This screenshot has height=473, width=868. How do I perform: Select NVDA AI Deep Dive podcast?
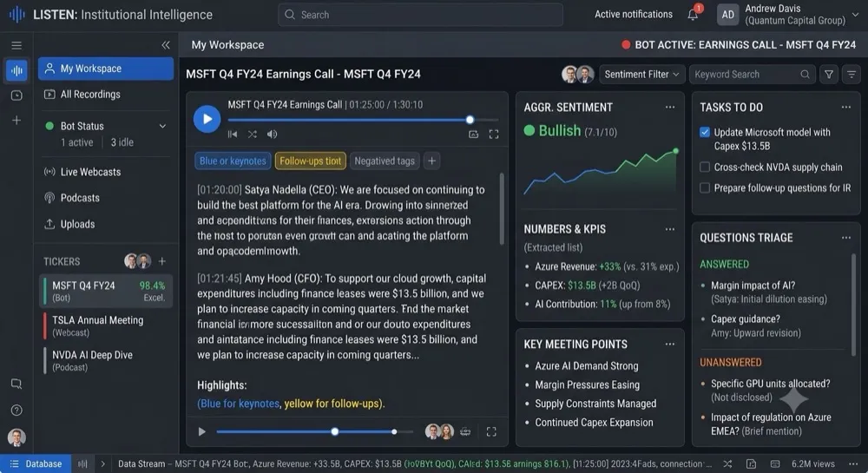tap(106, 361)
